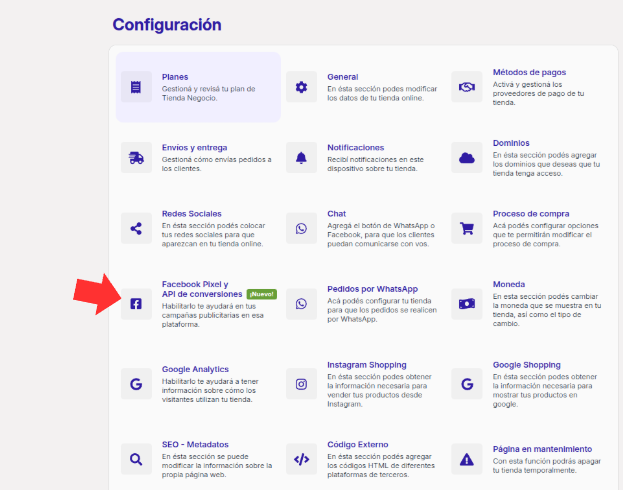This screenshot has height=490, width=623.
Task: Open Redes Sociales title link
Action: (x=192, y=214)
